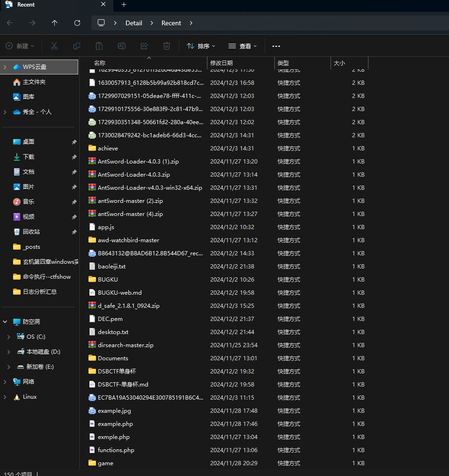Expand the OS (C:) drive tree
This screenshot has width=449, height=476.
click(x=9, y=337)
